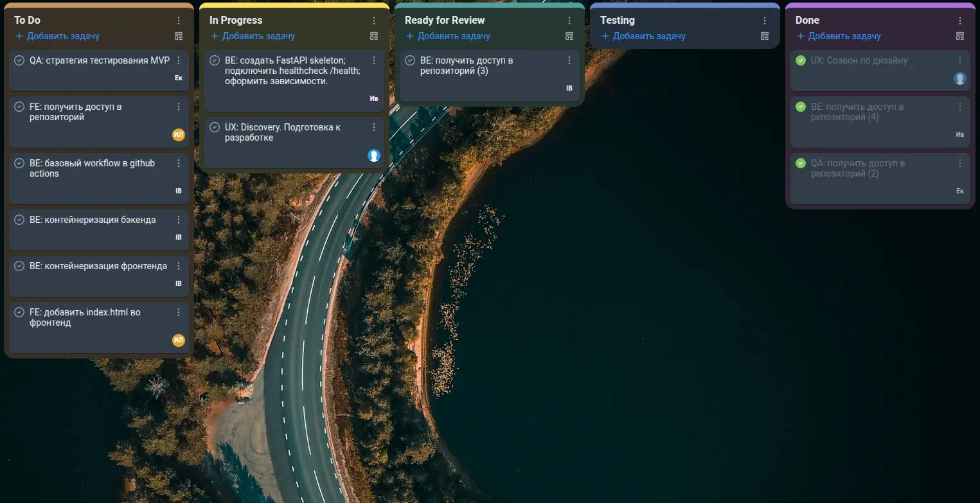The height and width of the screenshot is (503, 980).
Task: Open three-dot menu on QA: получить доступ (2) card
Action: coord(960,163)
